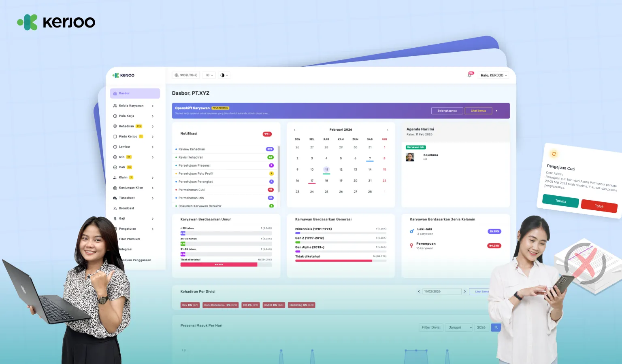
Task: Click the notification bell icon
Action: 470,75
